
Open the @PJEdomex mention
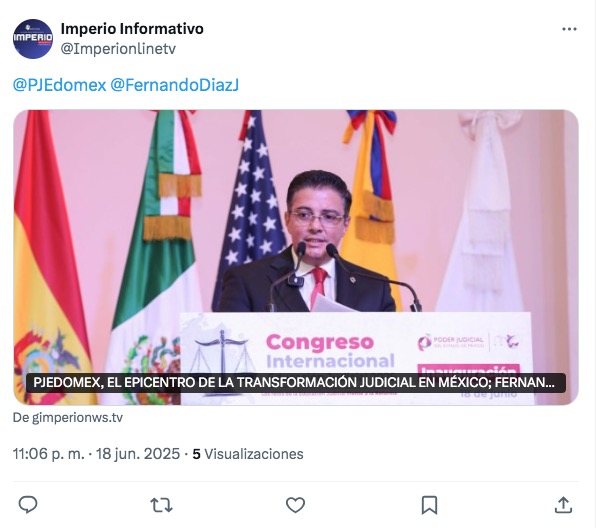(59, 85)
